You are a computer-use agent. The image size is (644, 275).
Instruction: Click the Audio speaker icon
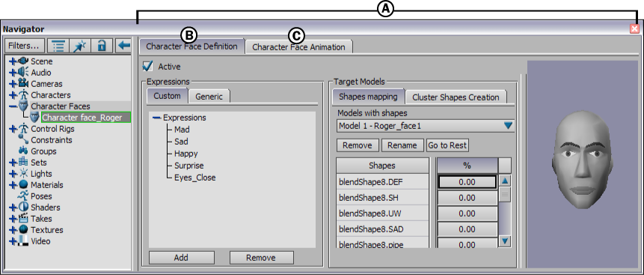23,72
